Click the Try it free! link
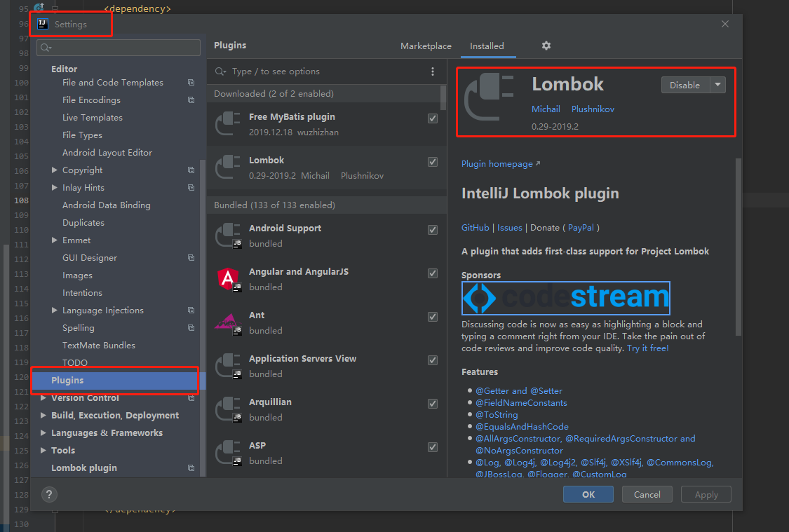The height and width of the screenshot is (532, 789). point(647,348)
